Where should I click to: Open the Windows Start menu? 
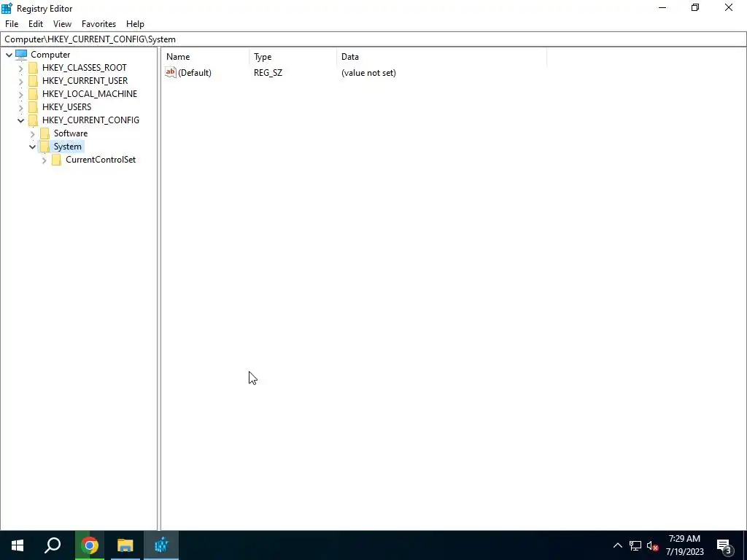pos(18,545)
